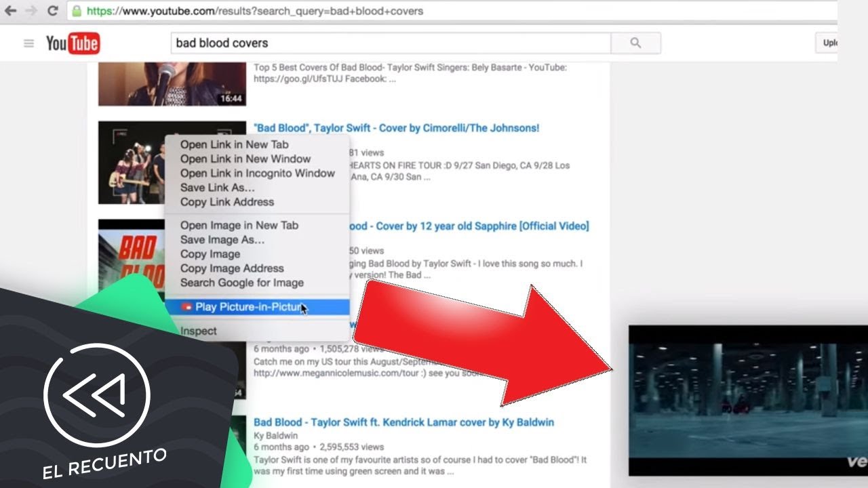
Task: Open the Ky Baldwin cover video link
Action: [404, 422]
